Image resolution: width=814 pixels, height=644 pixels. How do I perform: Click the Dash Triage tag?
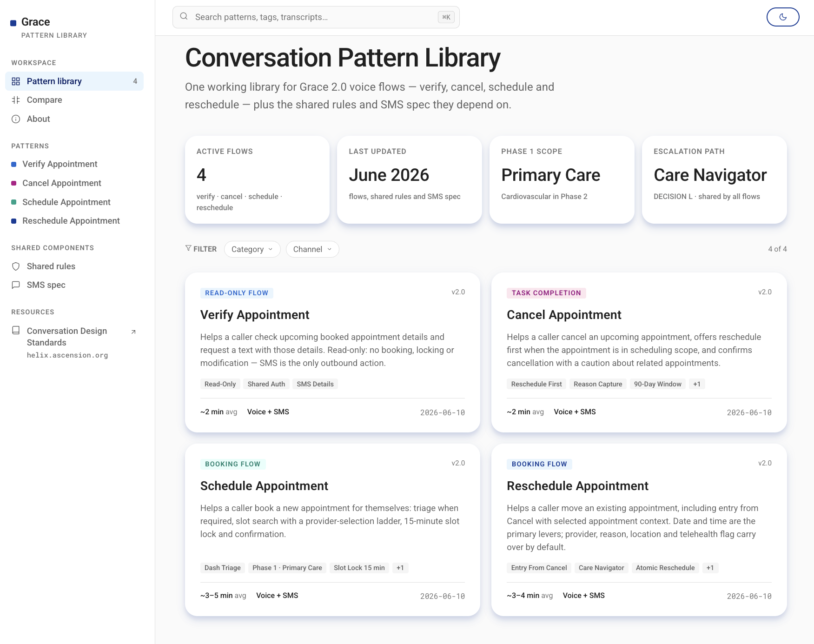click(x=223, y=568)
